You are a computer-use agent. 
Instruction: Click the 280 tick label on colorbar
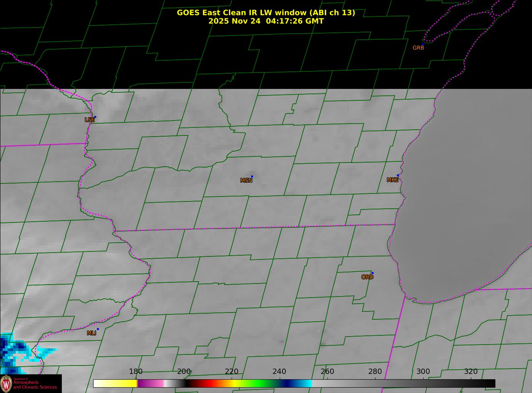(375, 372)
